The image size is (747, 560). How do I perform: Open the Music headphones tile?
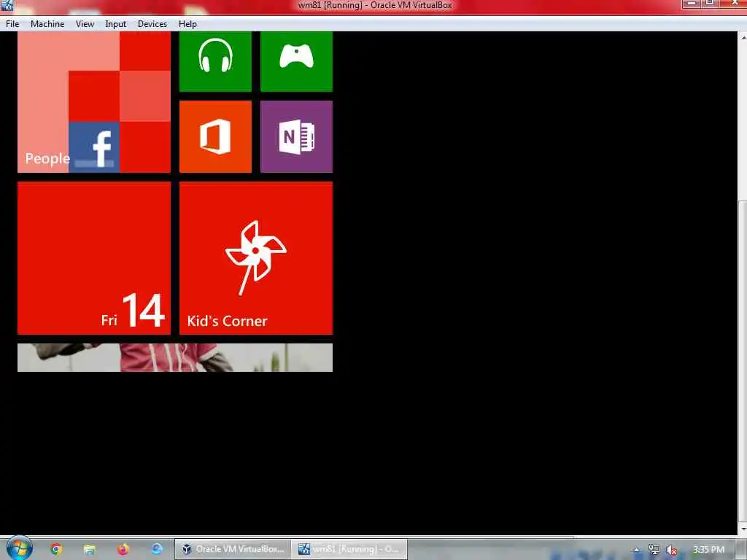coord(215,61)
